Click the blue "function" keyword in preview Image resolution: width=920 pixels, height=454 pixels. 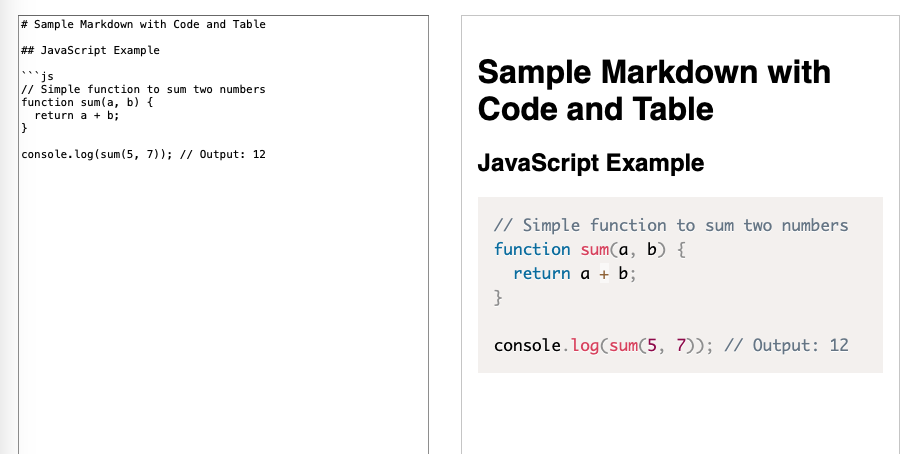pyautogui.click(x=532, y=249)
